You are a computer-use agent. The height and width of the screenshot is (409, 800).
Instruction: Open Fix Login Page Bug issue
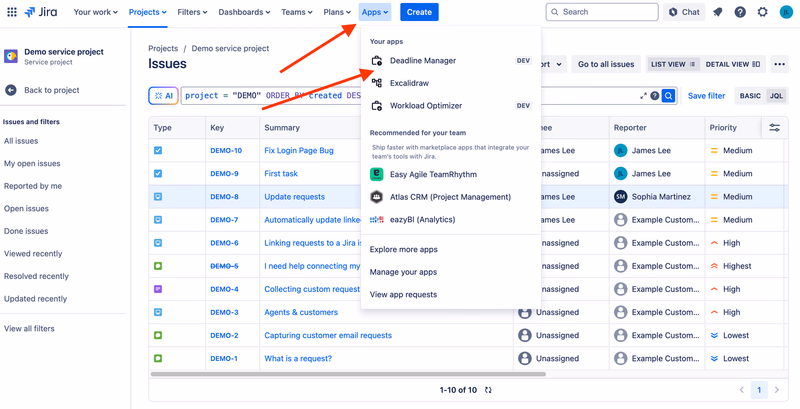tap(299, 151)
